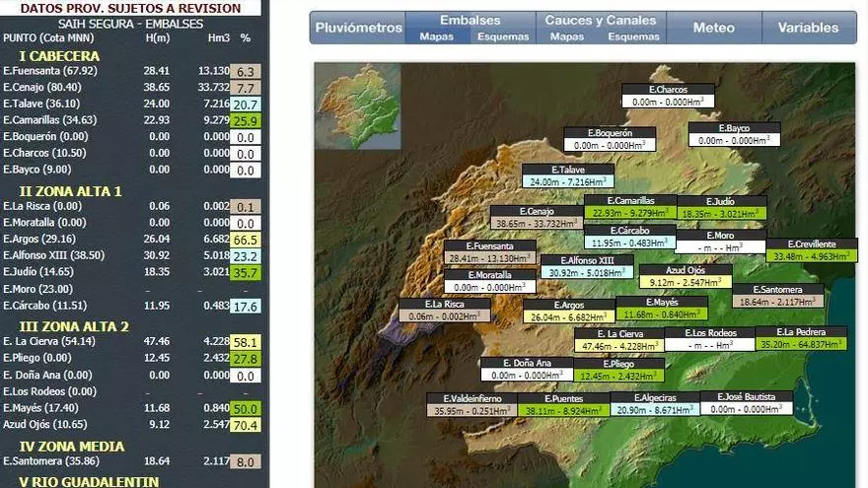Image resolution: width=868 pixels, height=488 pixels.
Task: Open Esquemas under Cauces y Canales
Action: [633, 36]
